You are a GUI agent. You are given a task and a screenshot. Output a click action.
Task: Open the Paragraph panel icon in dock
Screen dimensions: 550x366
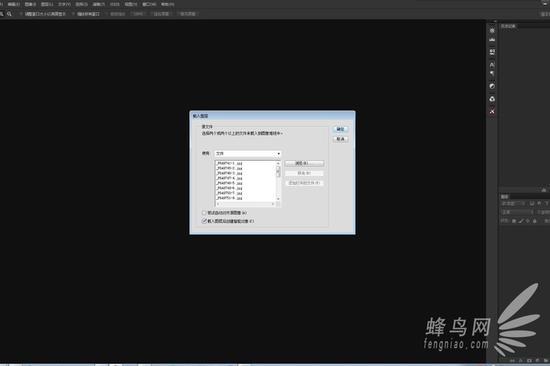tap(492, 73)
